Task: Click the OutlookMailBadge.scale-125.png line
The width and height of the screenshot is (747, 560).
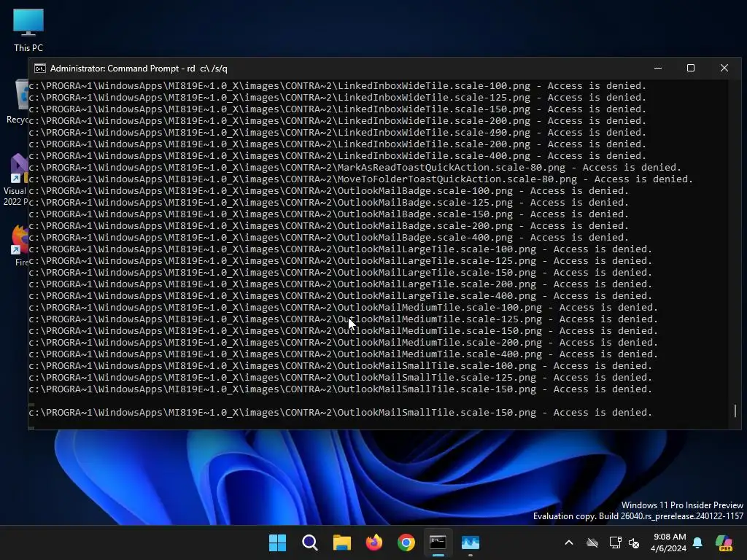Action: pyautogui.click(x=329, y=203)
